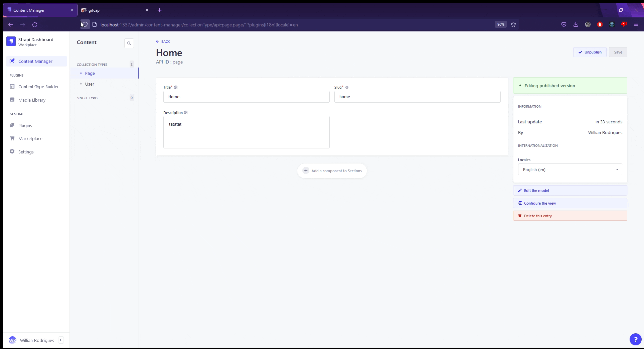
Task: Click crossed-globe icon next to Slug label
Action: (x=347, y=87)
